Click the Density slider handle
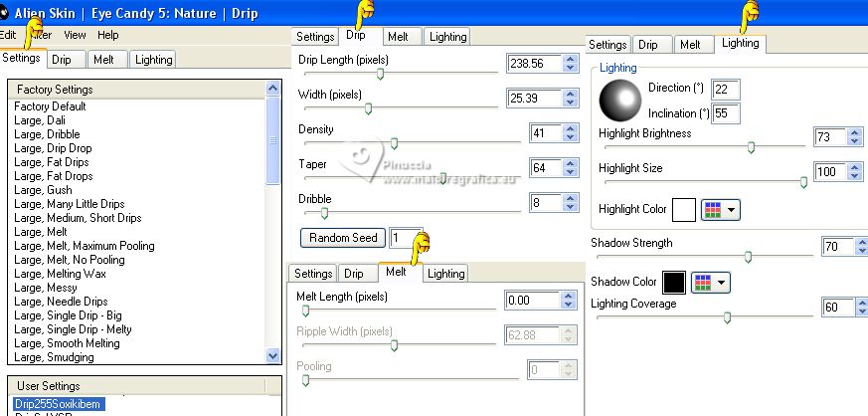 pyautogui.click(x=394, y=144)
